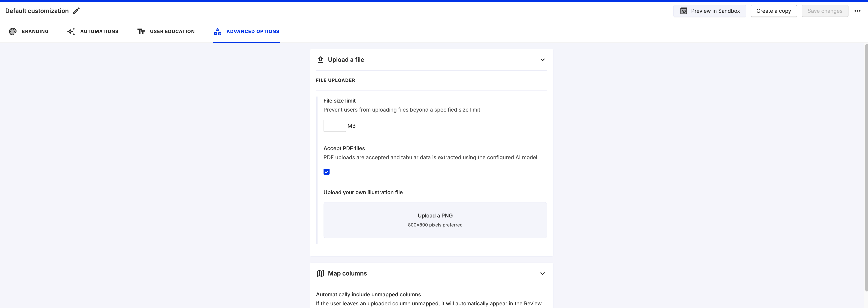Screen dimensions: 868x308
Task: Open the three-dot more options menu
Action: tap(857, 11)
